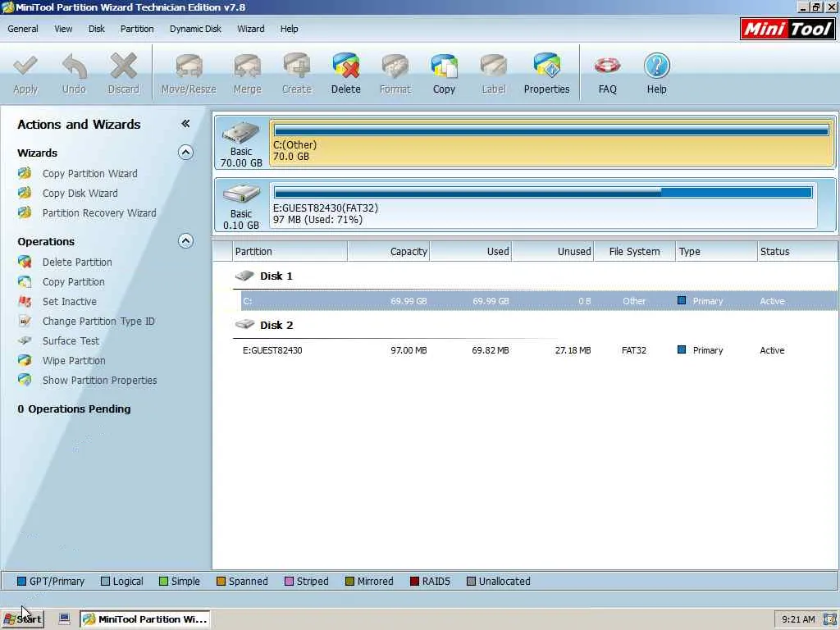Select the E:GUEST82430(FAT32) partition bar

pos(543,206)
